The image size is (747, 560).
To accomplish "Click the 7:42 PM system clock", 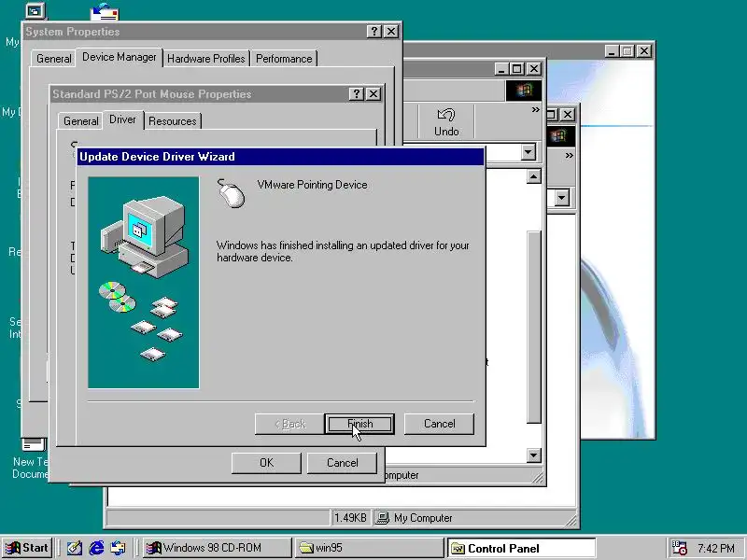I will (715, 549).
